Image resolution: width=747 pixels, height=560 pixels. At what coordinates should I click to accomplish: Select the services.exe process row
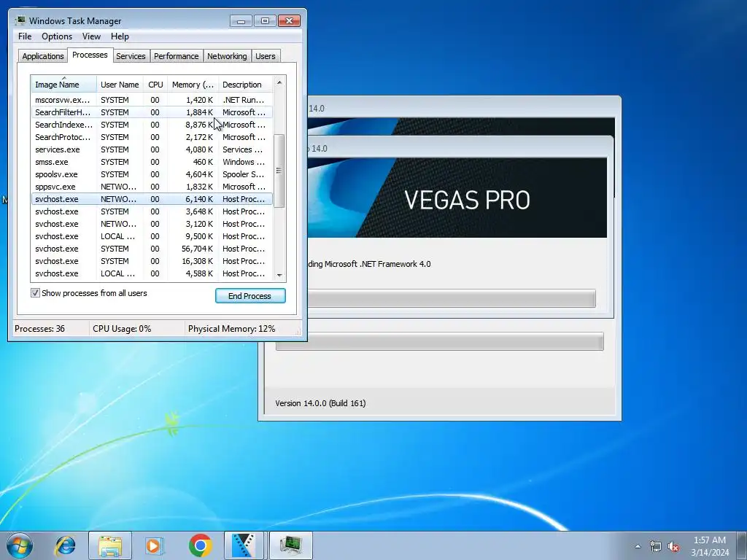pos(152,149)
